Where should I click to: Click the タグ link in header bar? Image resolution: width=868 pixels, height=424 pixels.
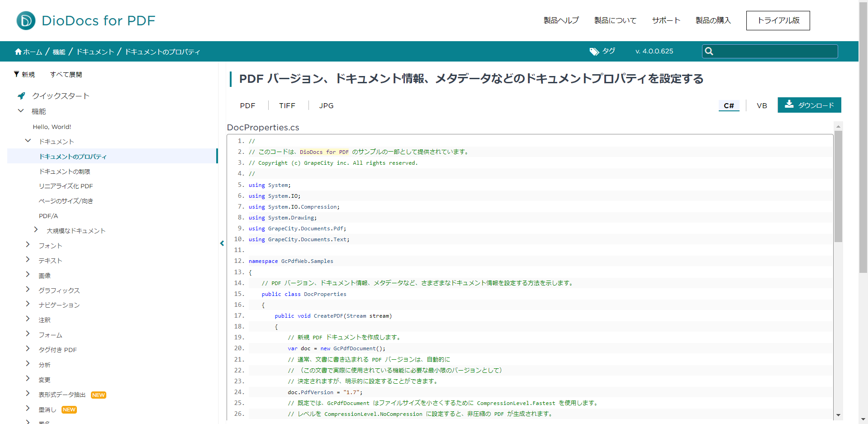tap(608, 51)
